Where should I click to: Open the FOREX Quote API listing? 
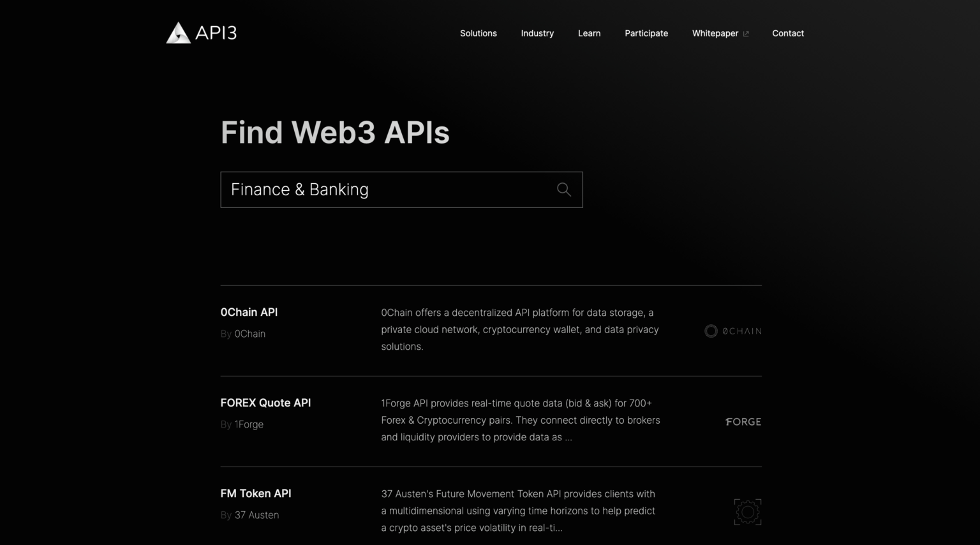point(265,403)
